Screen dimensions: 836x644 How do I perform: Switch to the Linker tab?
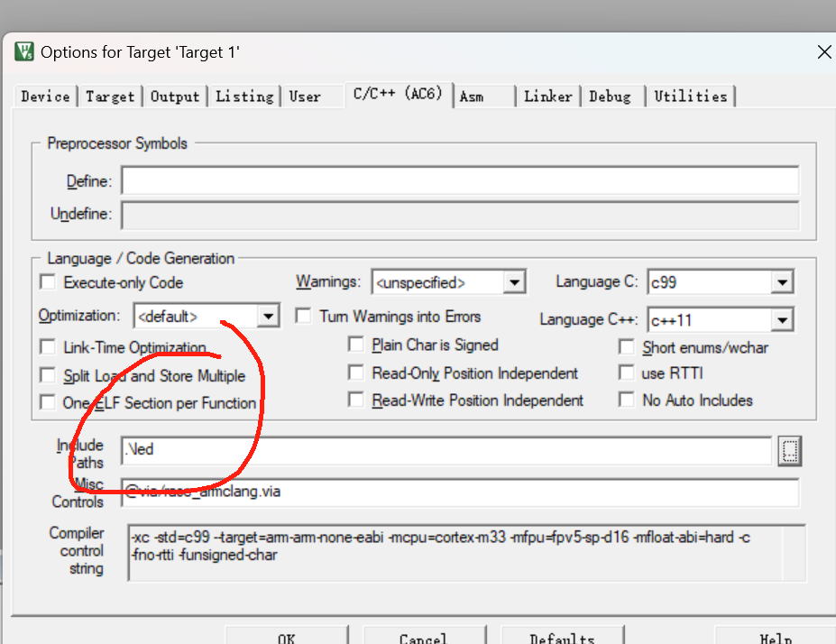point(547,97)
